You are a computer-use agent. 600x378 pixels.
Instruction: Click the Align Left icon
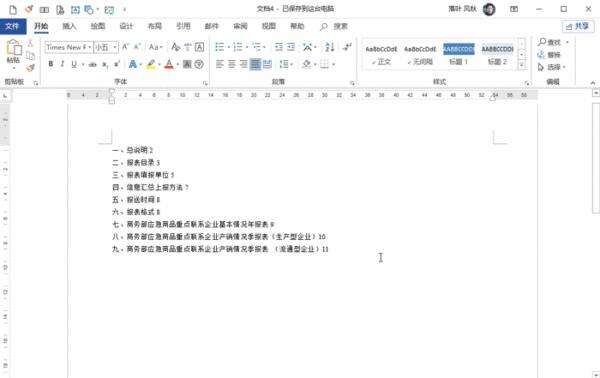point(219,64)
